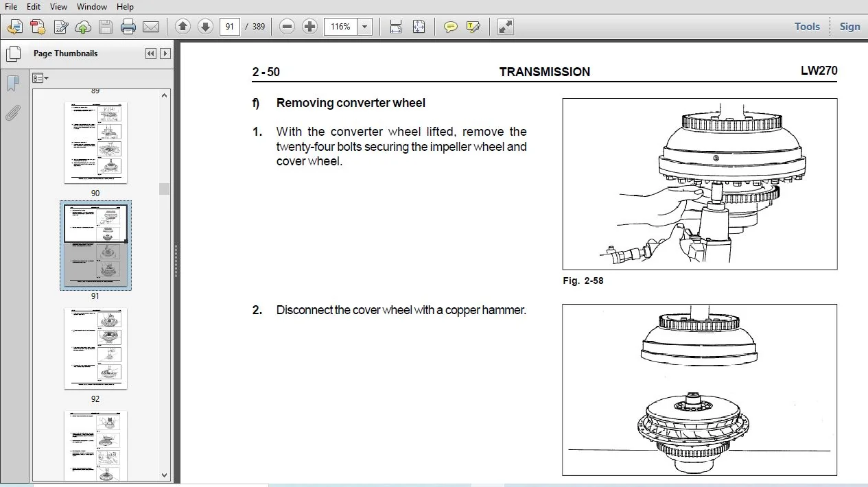Click the page label '90' under thumbnail

(95, 193)
